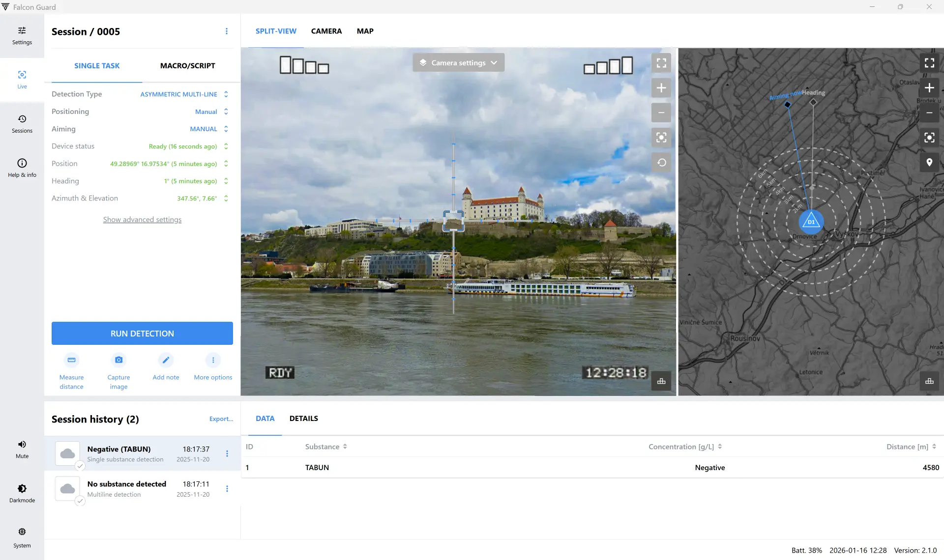
Task: Zoom out the camera view
Action: click(661, 112)
